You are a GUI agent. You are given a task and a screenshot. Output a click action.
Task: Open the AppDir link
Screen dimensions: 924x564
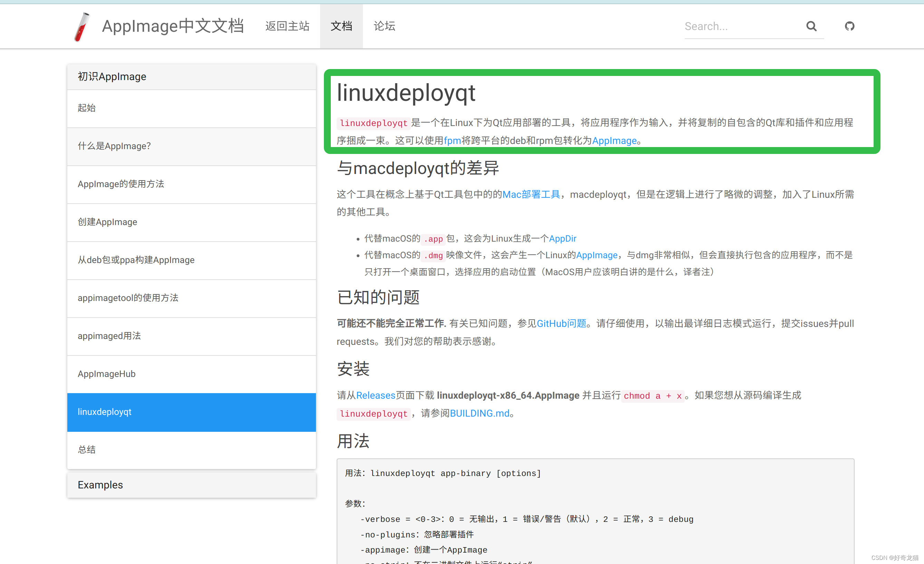(x=562, y=239)
